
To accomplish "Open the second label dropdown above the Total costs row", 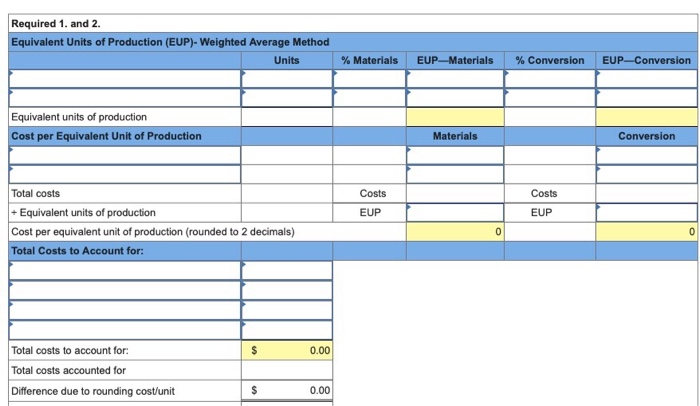I will click(125, 174).
